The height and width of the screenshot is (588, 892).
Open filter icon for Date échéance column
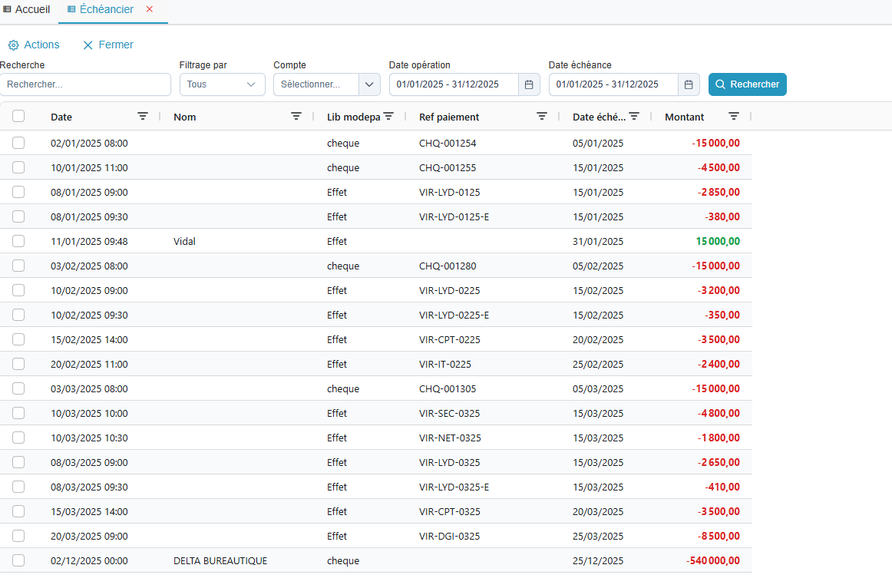coord(634,117)
